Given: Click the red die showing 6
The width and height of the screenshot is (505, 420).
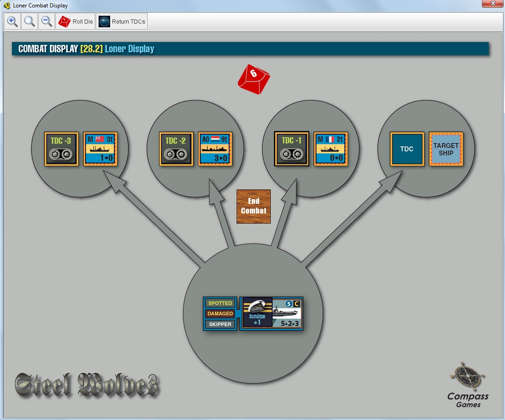Looking at the screenshot, I should point(254,79).
